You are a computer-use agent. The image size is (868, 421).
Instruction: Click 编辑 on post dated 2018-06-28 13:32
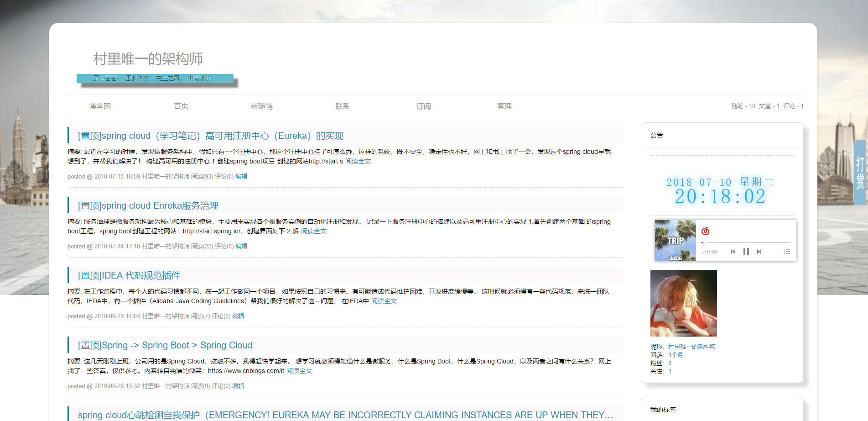pyautogui.click(x=238, y=386)
